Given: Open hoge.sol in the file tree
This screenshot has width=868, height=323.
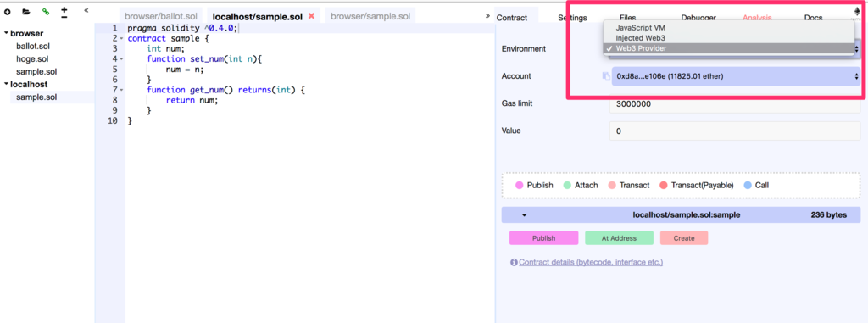Looking at the screenshot, I should tap(32, 58).
